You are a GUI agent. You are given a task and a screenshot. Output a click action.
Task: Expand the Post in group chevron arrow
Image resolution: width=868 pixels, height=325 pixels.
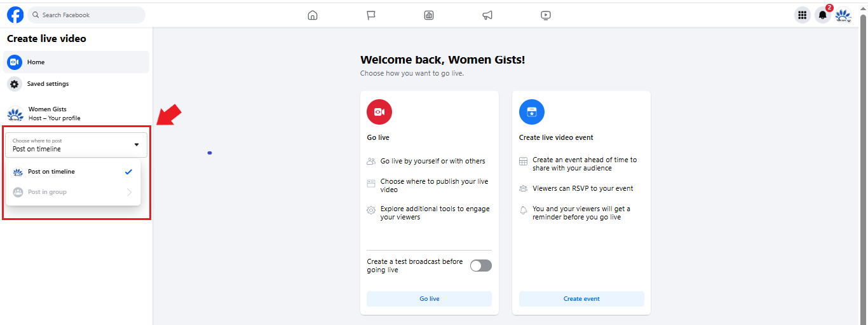click(x=129, y=192)
